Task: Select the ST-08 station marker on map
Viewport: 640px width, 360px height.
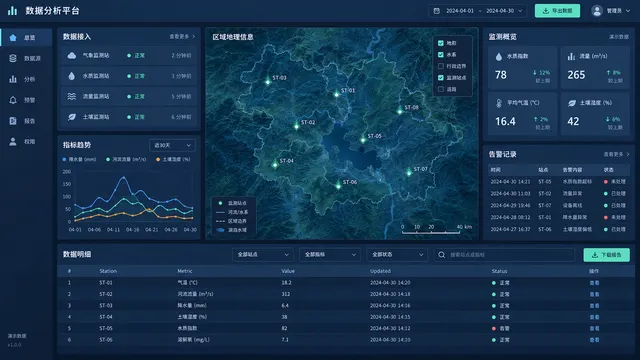Action: 400,111
